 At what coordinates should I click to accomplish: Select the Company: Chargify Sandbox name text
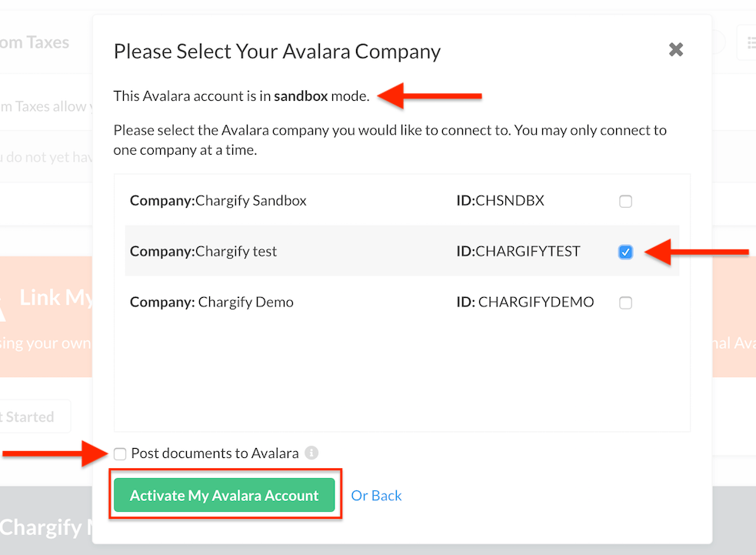[x=218, y=200]
